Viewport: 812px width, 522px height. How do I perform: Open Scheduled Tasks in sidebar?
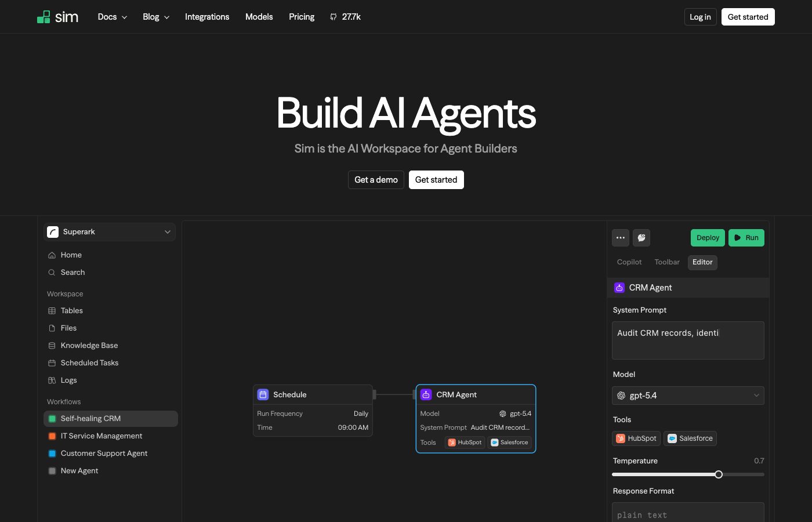[89, 363]
